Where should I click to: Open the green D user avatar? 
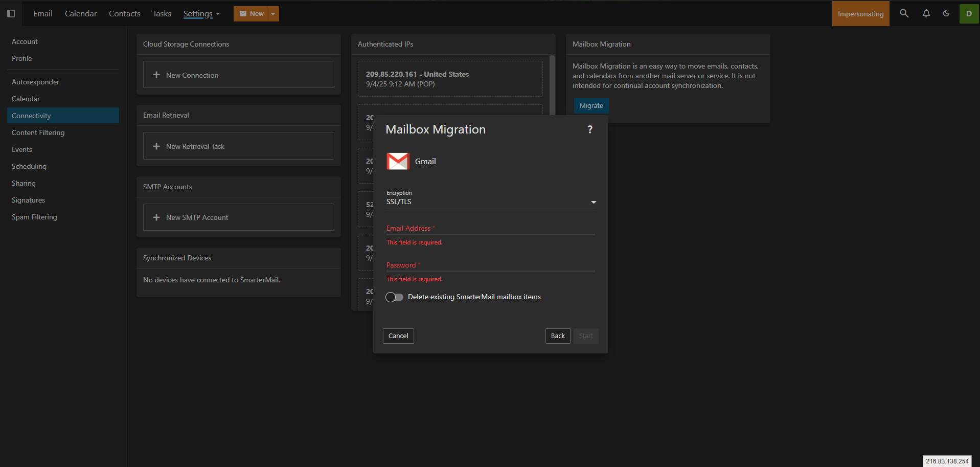click(969, 14)
